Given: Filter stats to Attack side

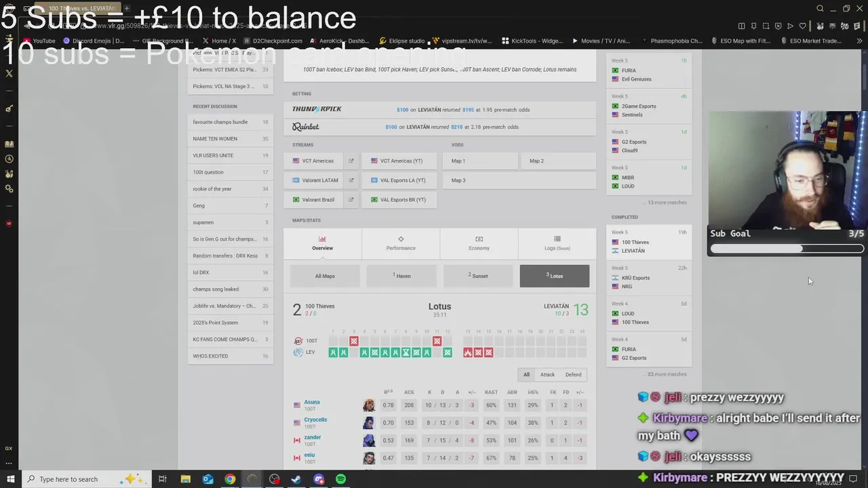Looking at the screenshot, I should tap(547, 374).
